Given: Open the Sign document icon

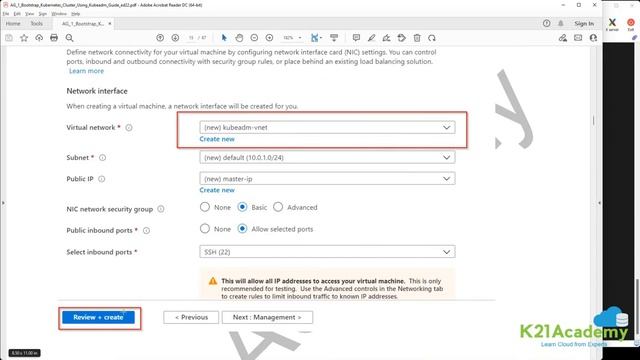Looking at the screenshot, I should pos(386,38).
